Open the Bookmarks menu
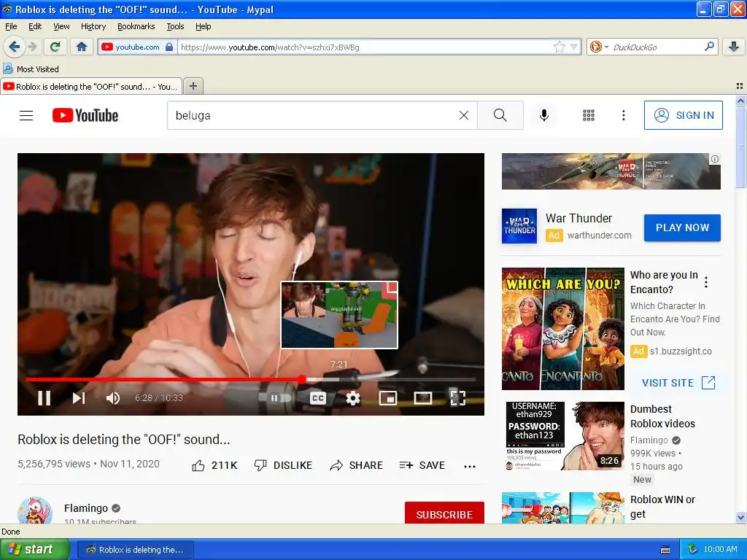 tap(136, 26)
